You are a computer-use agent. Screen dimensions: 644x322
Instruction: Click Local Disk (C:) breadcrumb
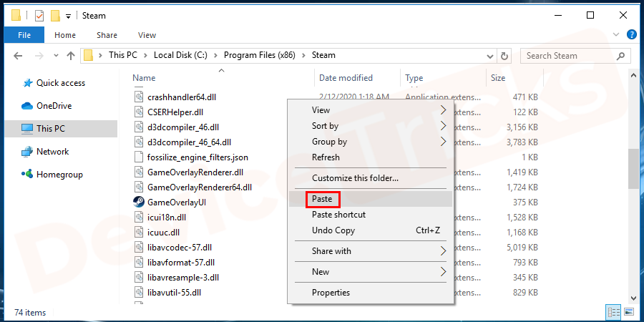click(181, 55)
